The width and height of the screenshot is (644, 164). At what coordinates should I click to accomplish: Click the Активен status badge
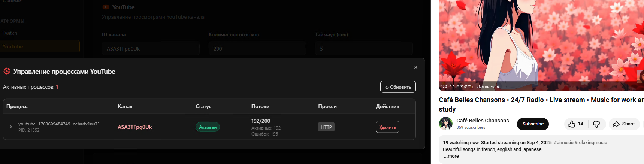tap(208, 127)
